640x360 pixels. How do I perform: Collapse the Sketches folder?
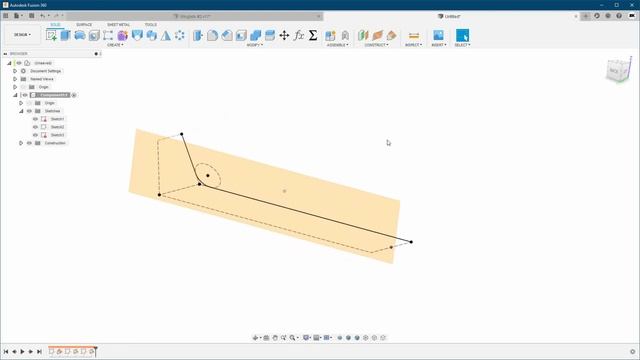(21, 111)
